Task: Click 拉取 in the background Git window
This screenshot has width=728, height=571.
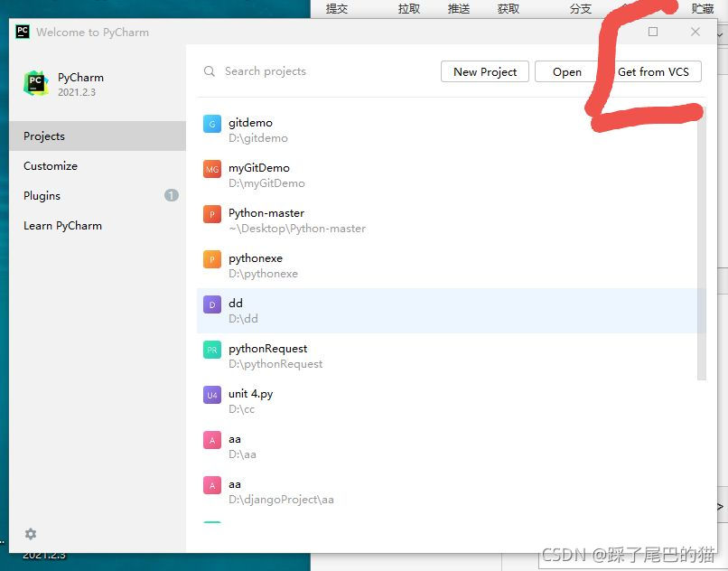Action: 408,8
